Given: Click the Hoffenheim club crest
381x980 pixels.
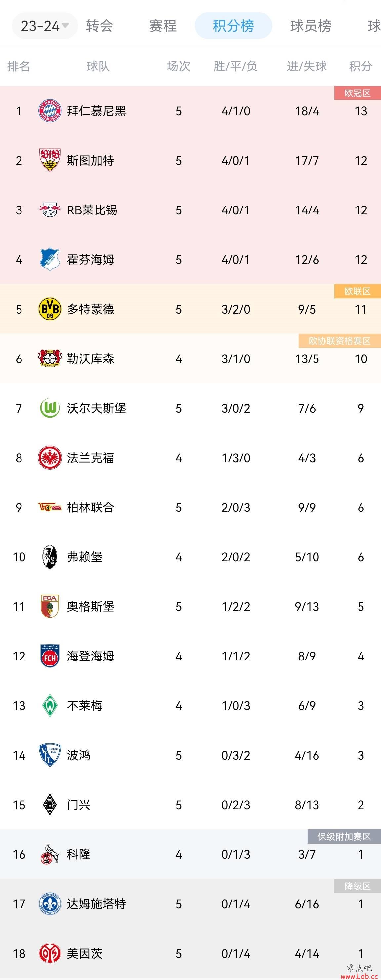Looking at the screenshot, I should coord(50,259).
